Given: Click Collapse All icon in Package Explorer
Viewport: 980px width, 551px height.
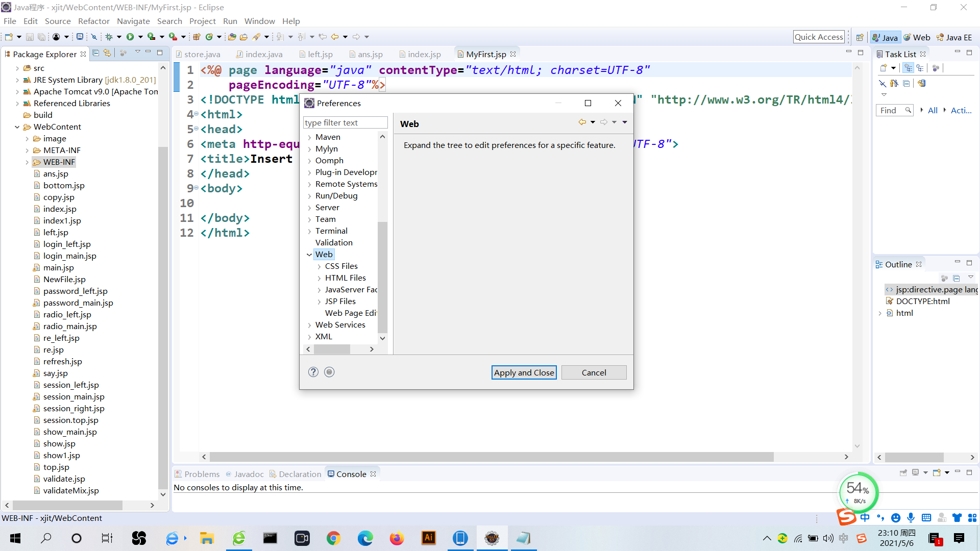Looking at the screenshot, I should point(95,53).
